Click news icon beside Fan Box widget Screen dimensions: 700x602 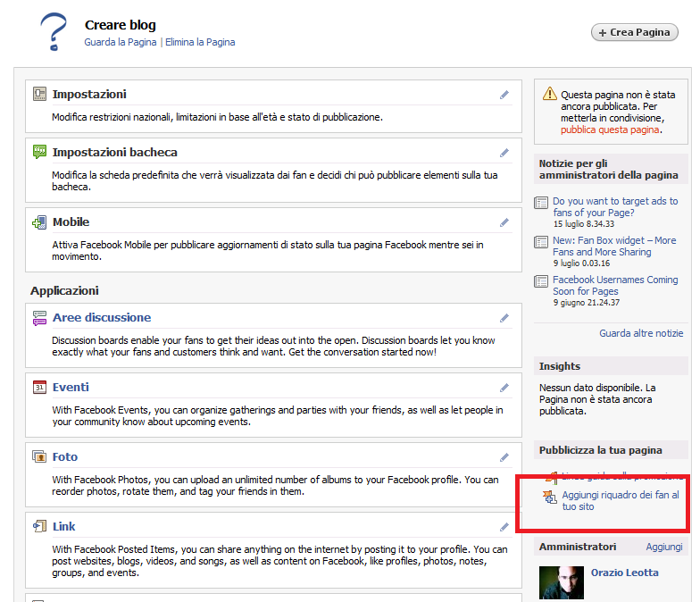(541, 242)
